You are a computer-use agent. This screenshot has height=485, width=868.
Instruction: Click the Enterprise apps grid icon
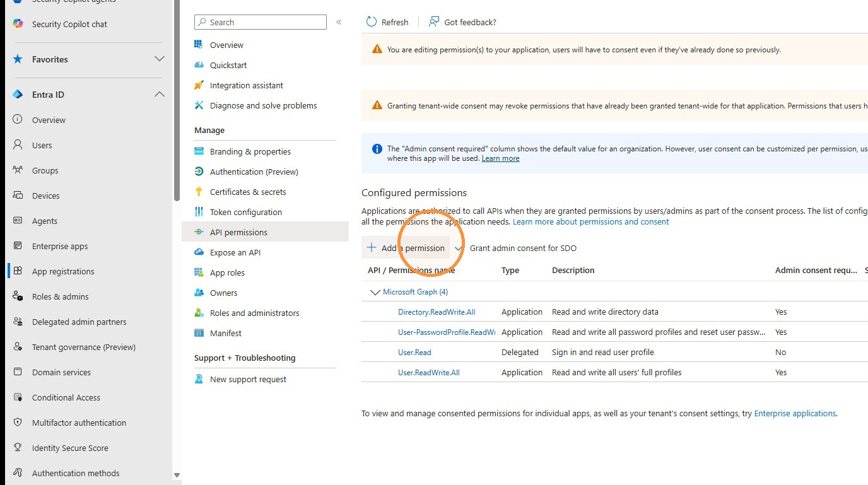(18, 246)
